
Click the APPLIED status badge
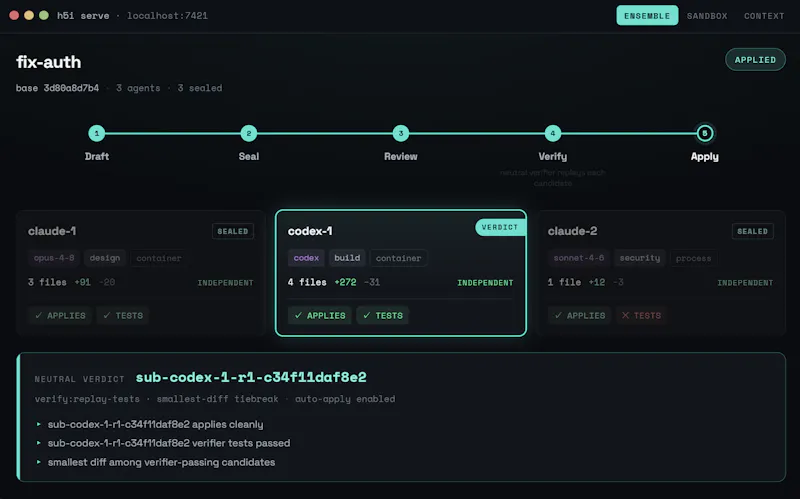[755, 60]
